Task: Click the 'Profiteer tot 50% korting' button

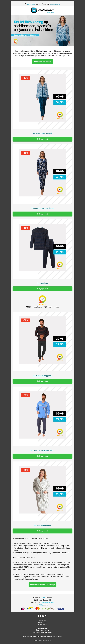Action: pyautogui.click(x=42, y=62)
